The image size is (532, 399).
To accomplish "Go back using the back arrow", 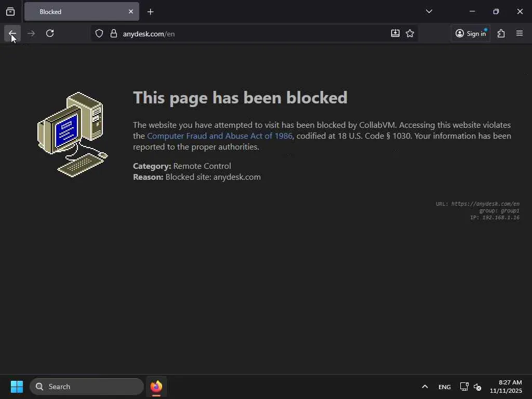I will coord(12,33).
